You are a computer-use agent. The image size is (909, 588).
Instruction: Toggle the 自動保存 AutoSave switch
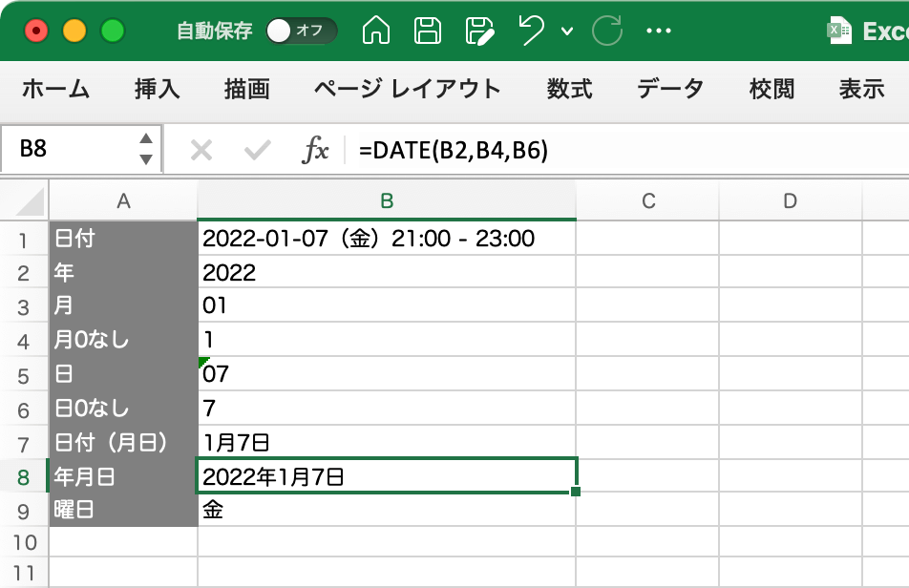301,31
